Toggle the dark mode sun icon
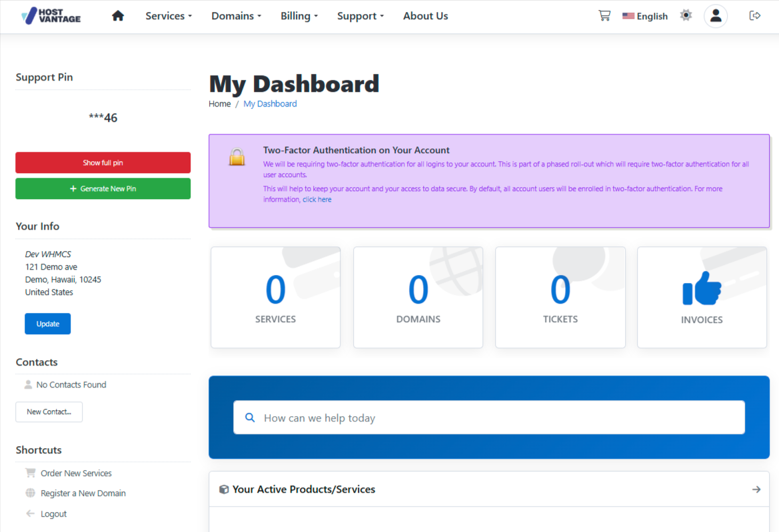The height and width of the screenshot is (532, 779). (686, 15)
